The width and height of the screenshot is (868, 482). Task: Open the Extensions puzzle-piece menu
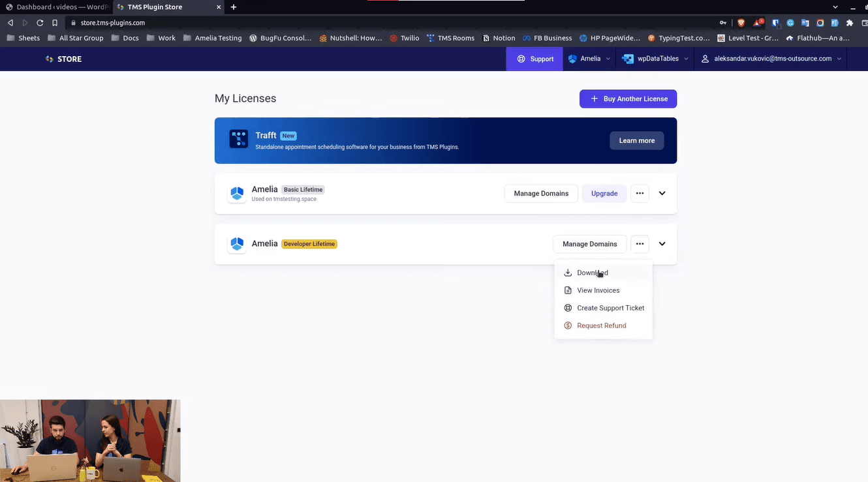click(850, 23)
